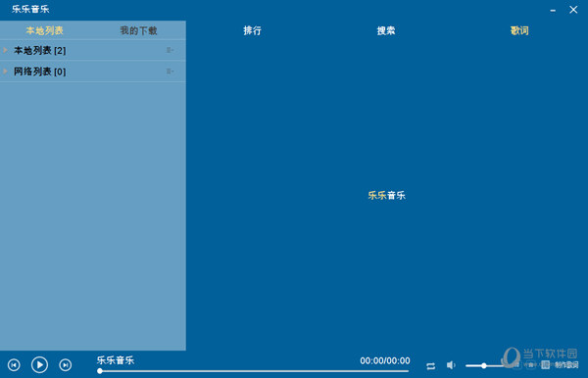Screen dimensions: 588x378
Task: Open menu icon for 网络列表 [0]
Action: tap(170, 71)
